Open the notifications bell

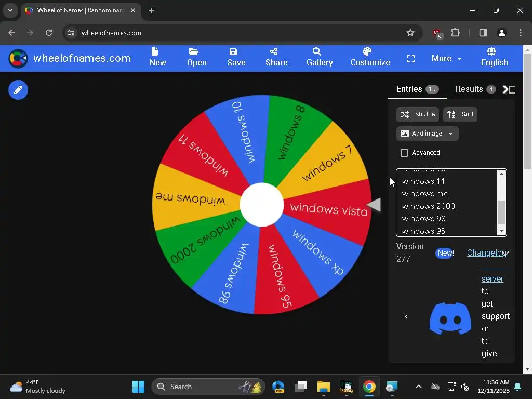518,387
